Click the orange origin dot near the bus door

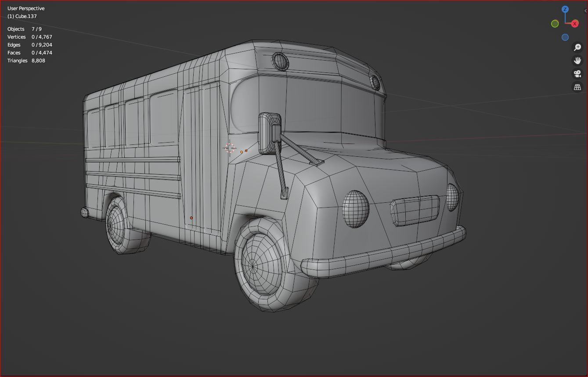pyautogui.click(x=191, y=218)
